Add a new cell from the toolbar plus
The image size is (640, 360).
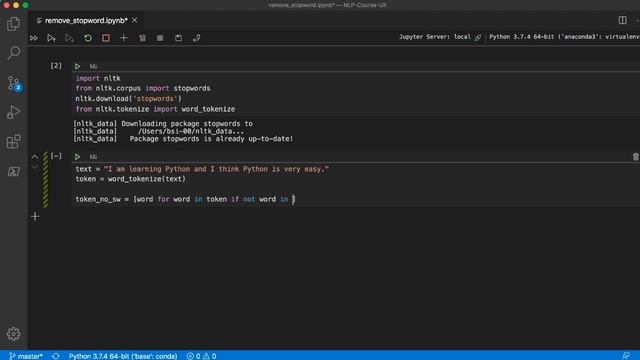pyautogui.click(x=124, y=38)
